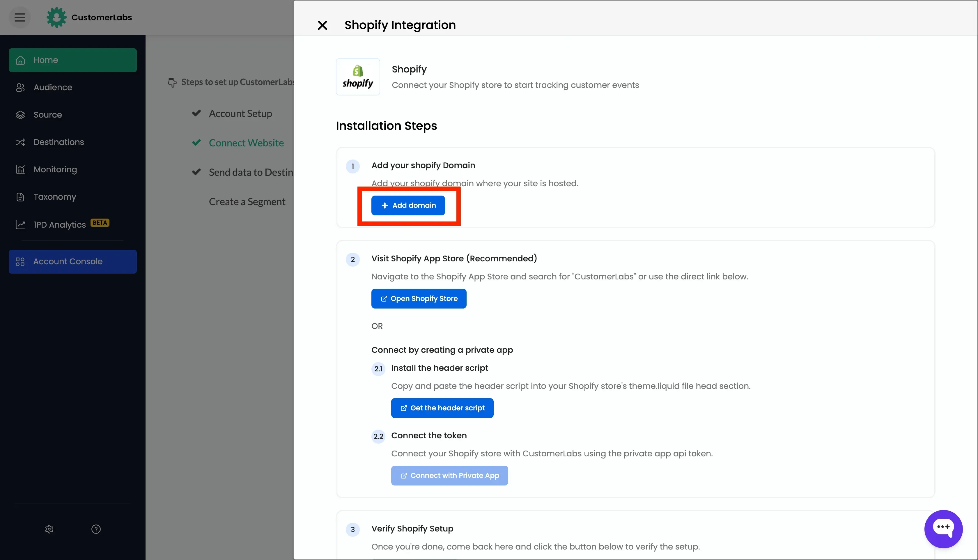978x560 pixels.
Task: Click 'Connect the token' substep
Action: pos(429,435)
